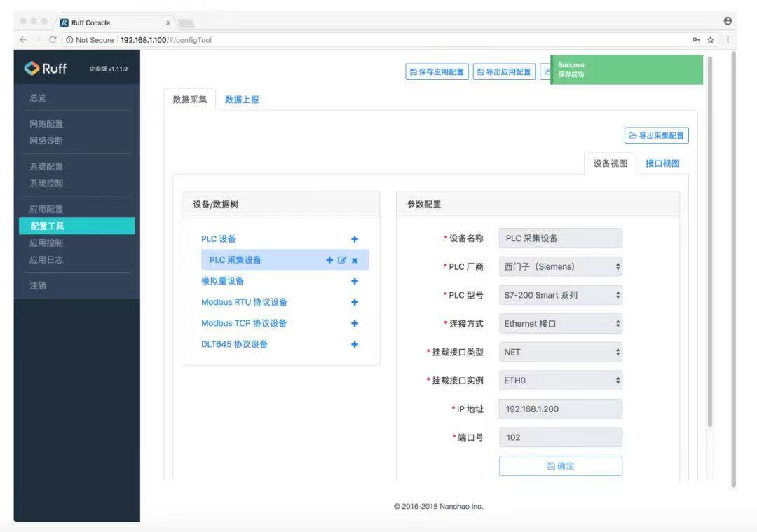Screen dimensions: 757x532
Task: Open 网络诊断 in the sidebar
Action: (x=46, y=140)
